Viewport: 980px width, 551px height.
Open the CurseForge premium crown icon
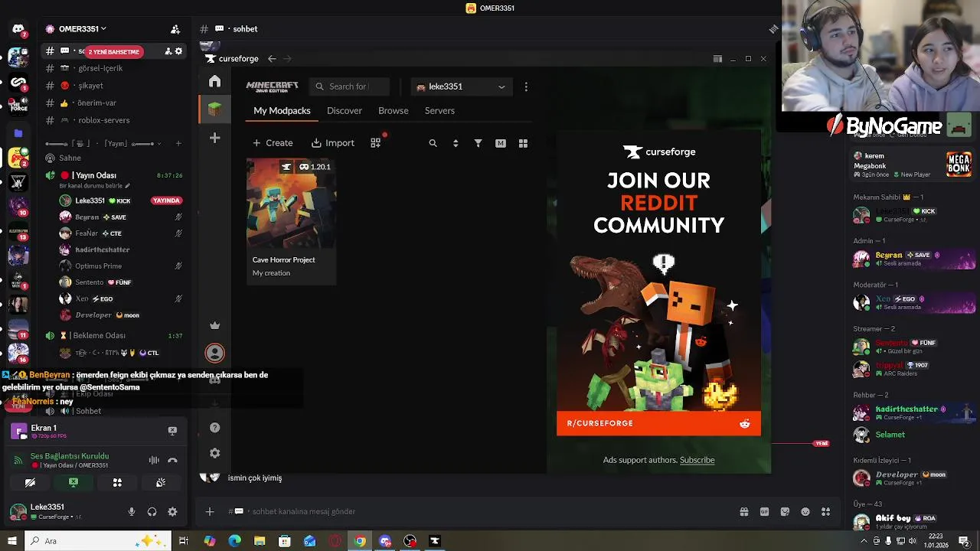click(215, 325)
